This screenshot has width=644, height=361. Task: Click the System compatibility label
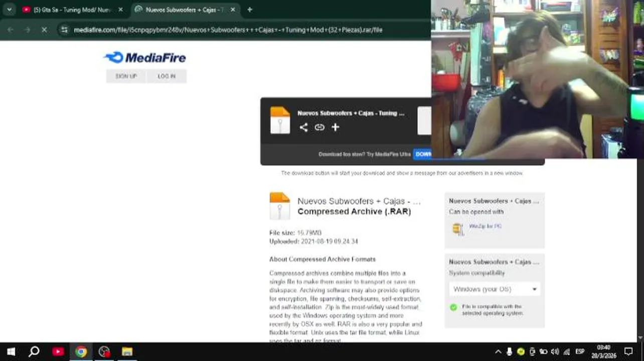477,273
